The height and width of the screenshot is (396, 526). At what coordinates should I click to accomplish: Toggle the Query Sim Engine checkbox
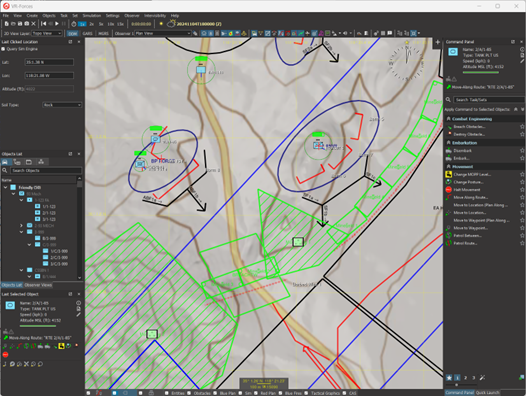click(x=3, y=49)
